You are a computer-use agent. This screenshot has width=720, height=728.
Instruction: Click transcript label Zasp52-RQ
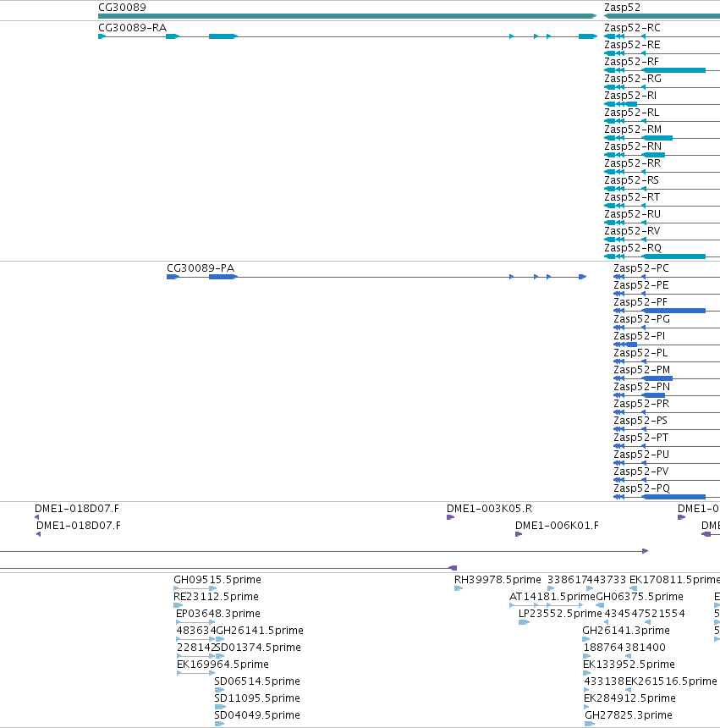pyautogui.click(x=633, y=248)
